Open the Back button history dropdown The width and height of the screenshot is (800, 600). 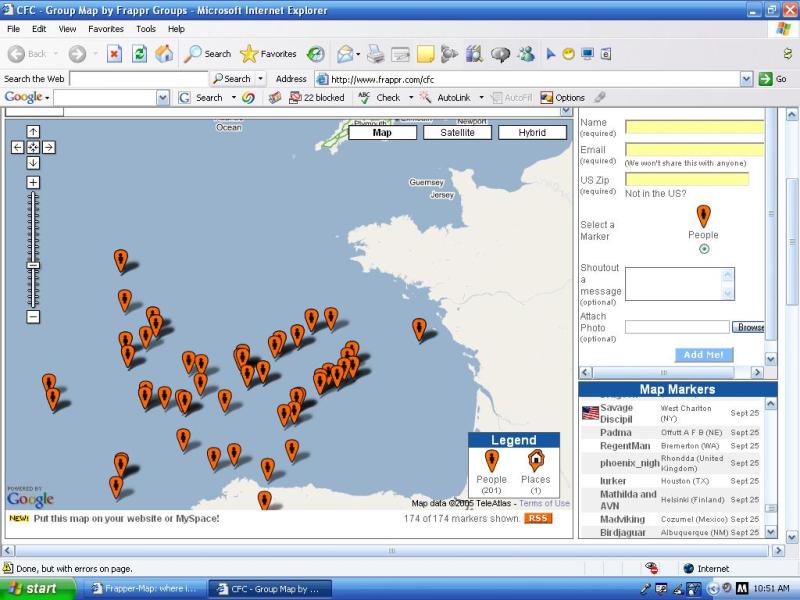[56, 54]
